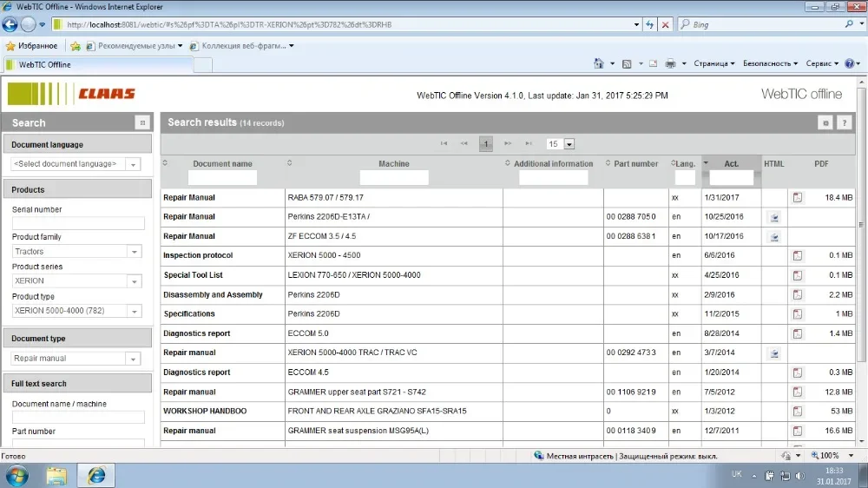Expand the Product family Tractors dropdown
868x488 pixels.
coord(133,252)
